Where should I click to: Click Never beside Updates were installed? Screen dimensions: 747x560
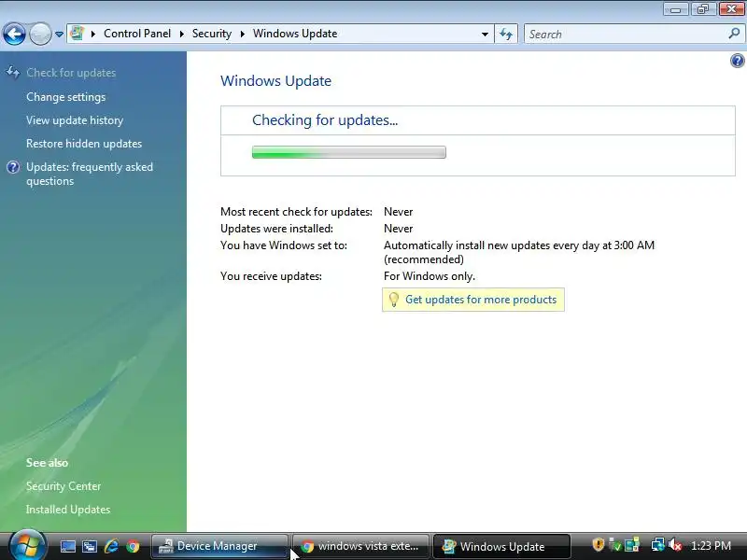pos(399,229)
